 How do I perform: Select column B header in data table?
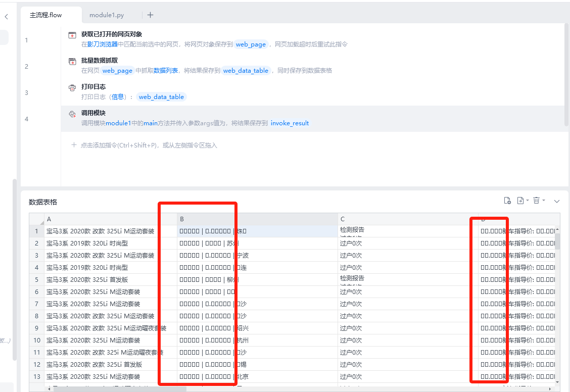257,219
